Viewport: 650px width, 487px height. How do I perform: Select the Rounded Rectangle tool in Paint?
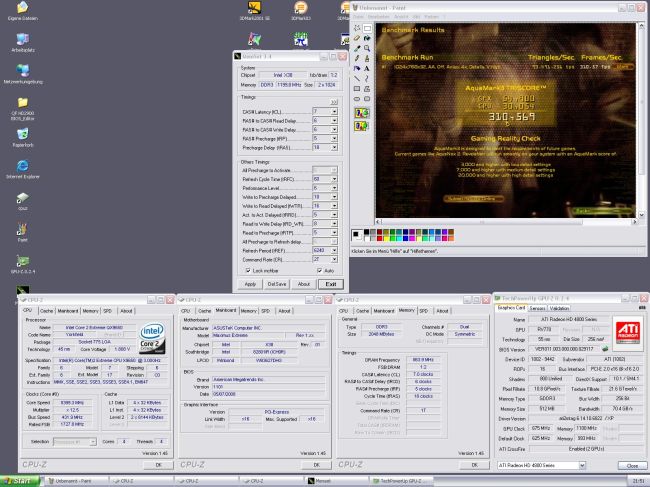[x=367, y=99]
